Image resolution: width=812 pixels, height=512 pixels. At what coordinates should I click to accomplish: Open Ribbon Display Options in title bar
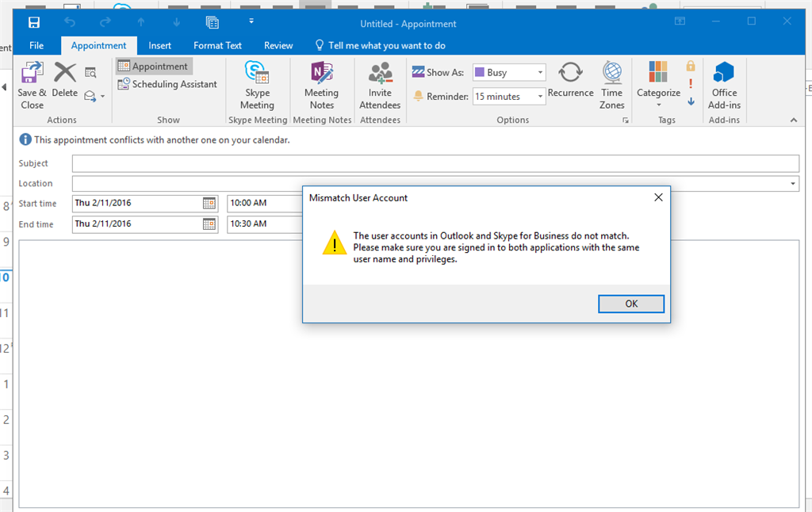[x=680, y=21]
